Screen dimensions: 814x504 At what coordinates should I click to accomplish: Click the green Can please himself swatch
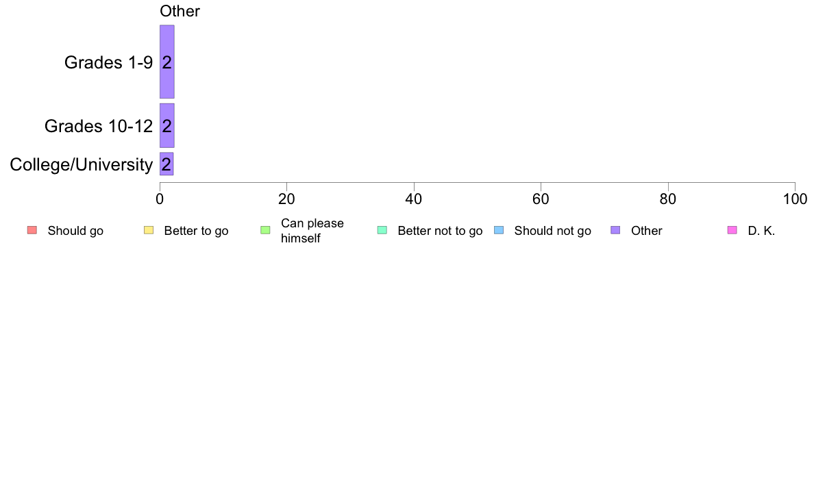pyautogui.click(x=265, y=230)
